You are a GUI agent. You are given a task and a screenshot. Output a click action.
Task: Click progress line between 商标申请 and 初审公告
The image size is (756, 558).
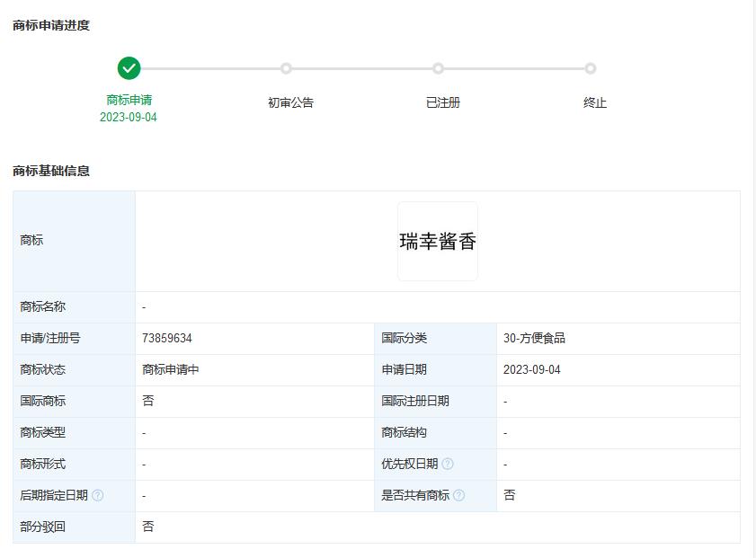tap(209, 68)
